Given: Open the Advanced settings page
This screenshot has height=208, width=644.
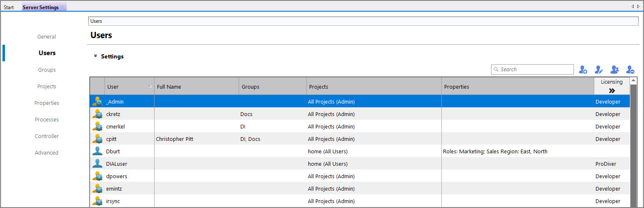Looking at the screenshot, I should (47, 153).
